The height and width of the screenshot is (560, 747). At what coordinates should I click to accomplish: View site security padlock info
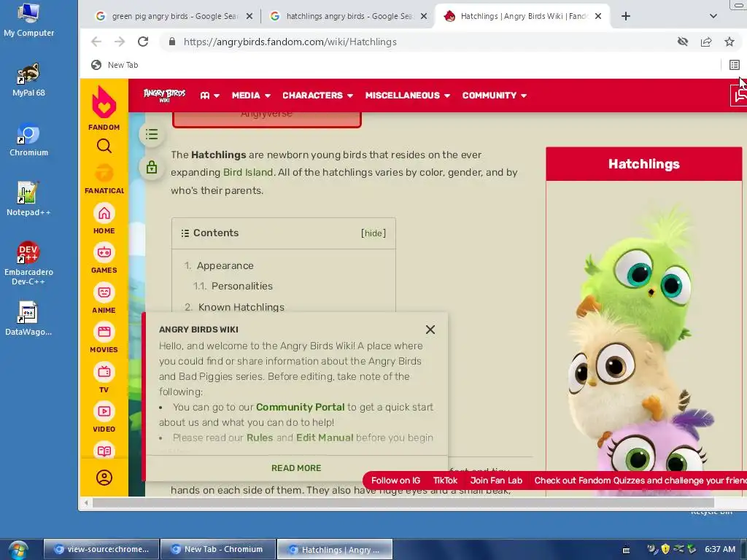pos(172,42)
